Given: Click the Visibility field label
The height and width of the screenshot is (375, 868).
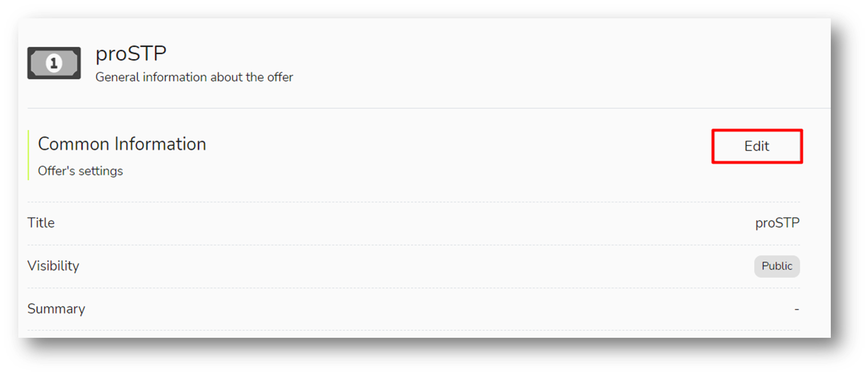Looking at the screenshot, I should click(53, 266).
